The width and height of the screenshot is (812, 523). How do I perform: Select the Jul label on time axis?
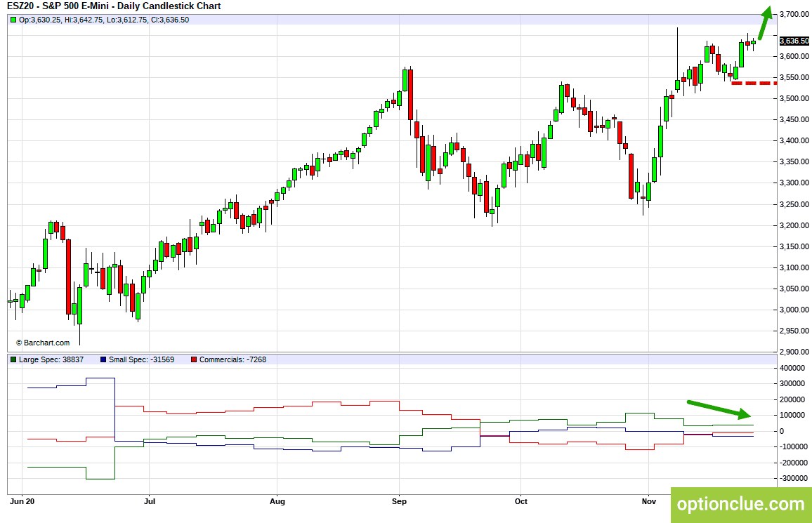[149, 501]
